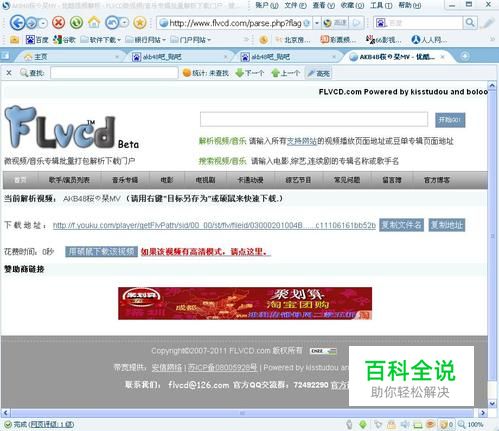Click the browser Forward arrow button

click(x=31, y=23)
